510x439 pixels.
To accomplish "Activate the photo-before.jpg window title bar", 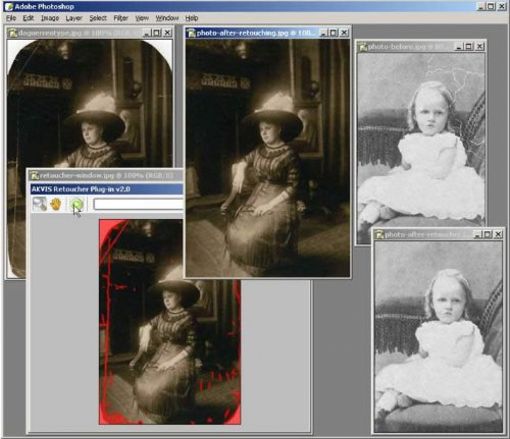I will (407, 47).
